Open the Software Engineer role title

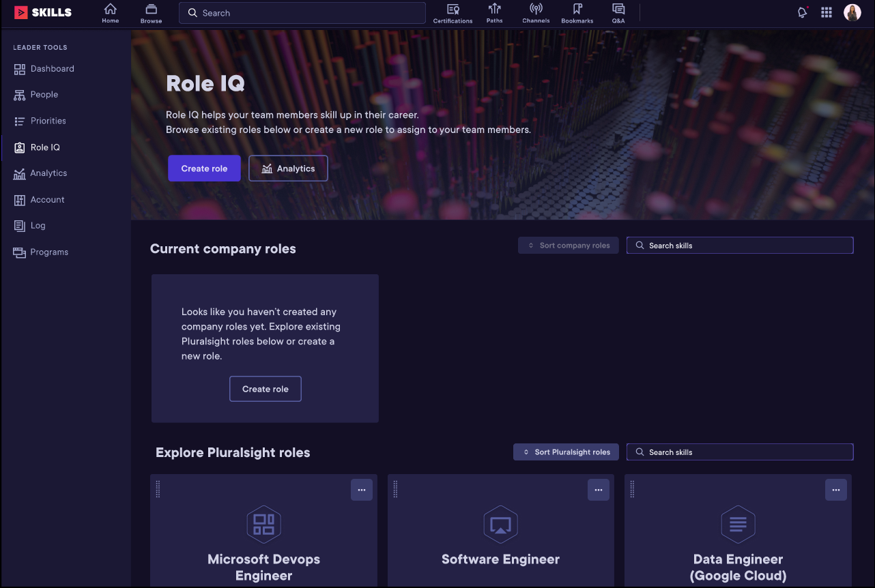(x=500, y=559)
